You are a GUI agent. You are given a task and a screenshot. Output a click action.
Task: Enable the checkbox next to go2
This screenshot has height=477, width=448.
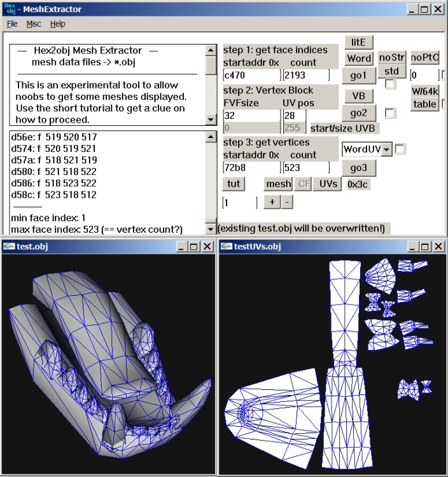(x=390, y=113)
